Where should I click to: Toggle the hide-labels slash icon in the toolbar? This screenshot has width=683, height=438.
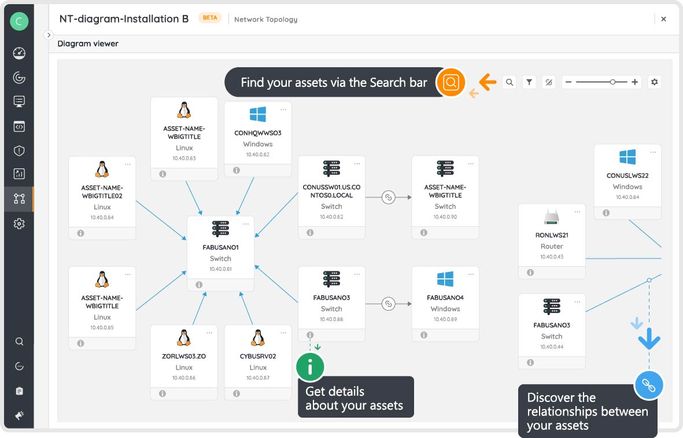(548, 82)
